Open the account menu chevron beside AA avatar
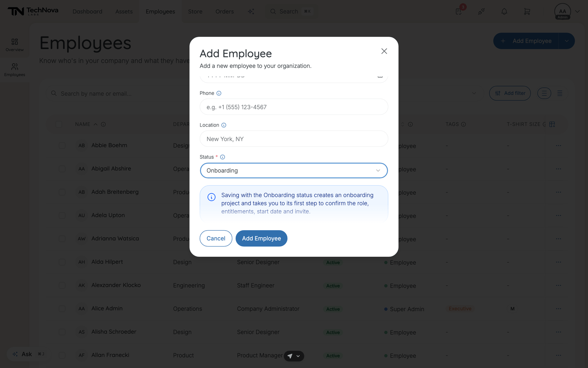The height and width of the screenshot is (368, 588). pos(577,11)
